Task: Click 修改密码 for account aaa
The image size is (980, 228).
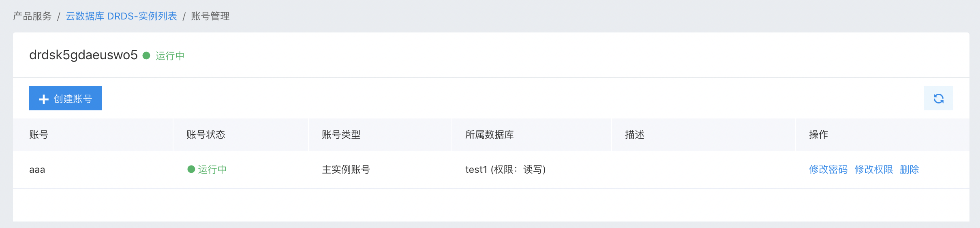Action: [828, 170]
